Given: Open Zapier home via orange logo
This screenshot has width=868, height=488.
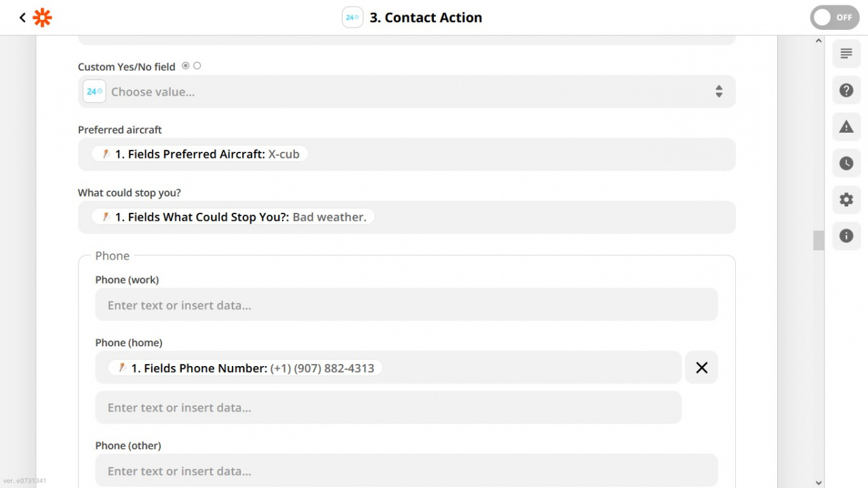Looking at the screenshot, I should click(43, 18).
